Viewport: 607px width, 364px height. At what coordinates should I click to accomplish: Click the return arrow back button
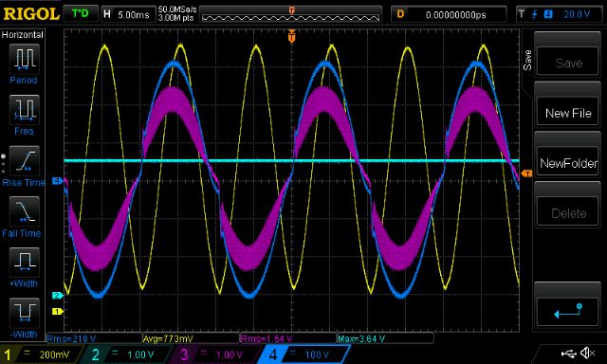click(x=568, y=311)
